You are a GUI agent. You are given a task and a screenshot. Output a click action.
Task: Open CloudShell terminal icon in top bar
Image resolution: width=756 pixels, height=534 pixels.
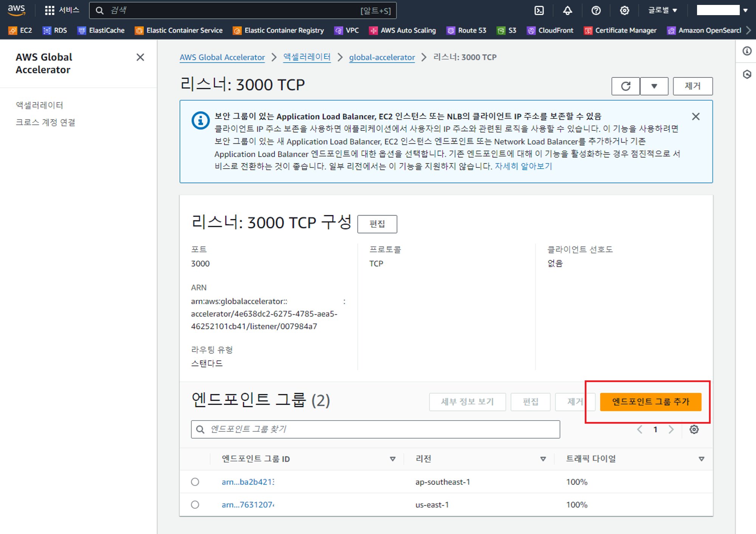pos(539,10)
